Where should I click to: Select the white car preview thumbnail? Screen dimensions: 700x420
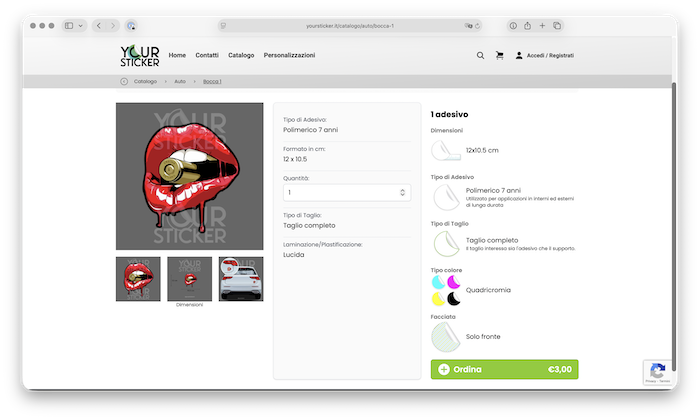tap(241, 279)
